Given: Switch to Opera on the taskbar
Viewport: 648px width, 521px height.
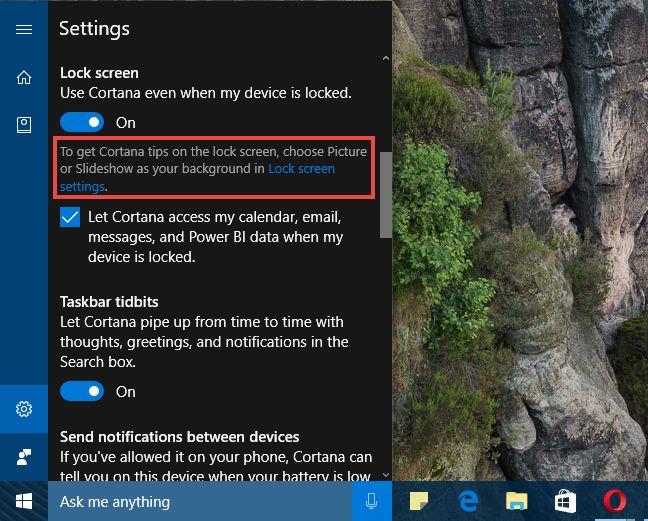Looking at the screenshot, I should [x=615, y=501].
